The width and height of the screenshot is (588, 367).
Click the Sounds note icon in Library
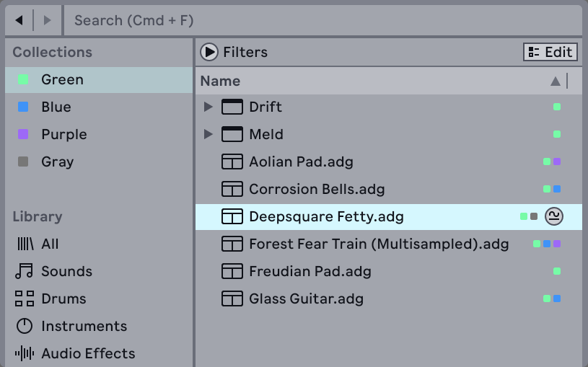coord(25,271)
